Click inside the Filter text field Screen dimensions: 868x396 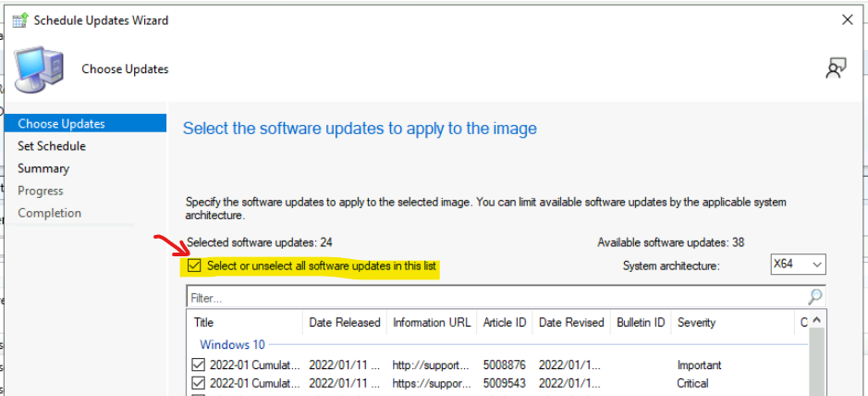click(x=490, y=298)
